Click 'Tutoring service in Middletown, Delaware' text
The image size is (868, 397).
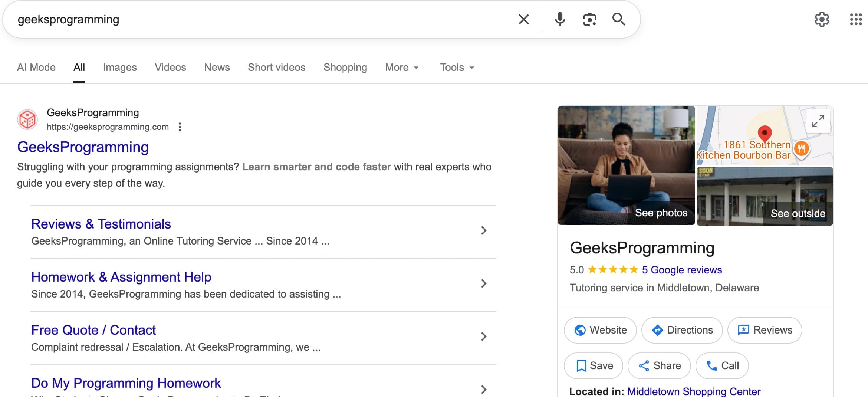pyautogui.click(x=664, y=288)
